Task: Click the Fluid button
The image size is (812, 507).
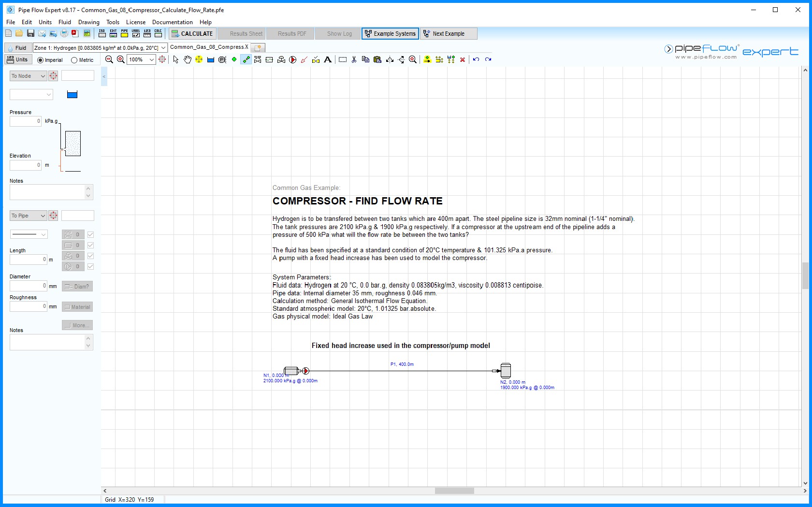Action: 18,47
